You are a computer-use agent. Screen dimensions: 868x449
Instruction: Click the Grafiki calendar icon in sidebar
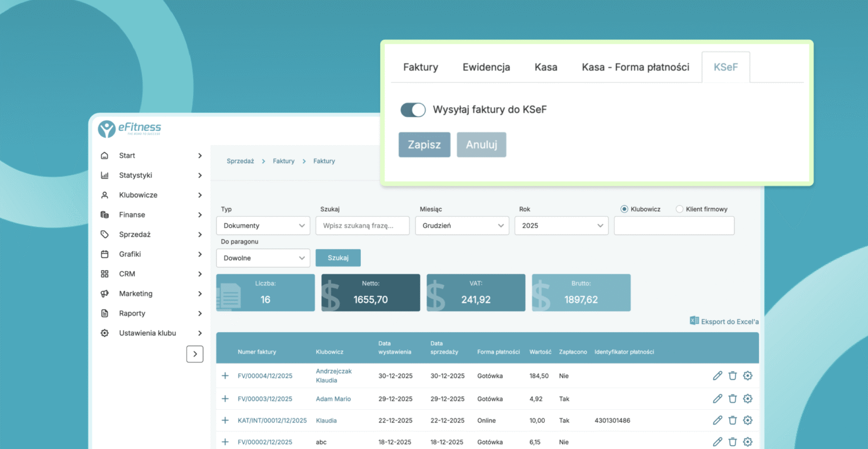tap(105, 254)
